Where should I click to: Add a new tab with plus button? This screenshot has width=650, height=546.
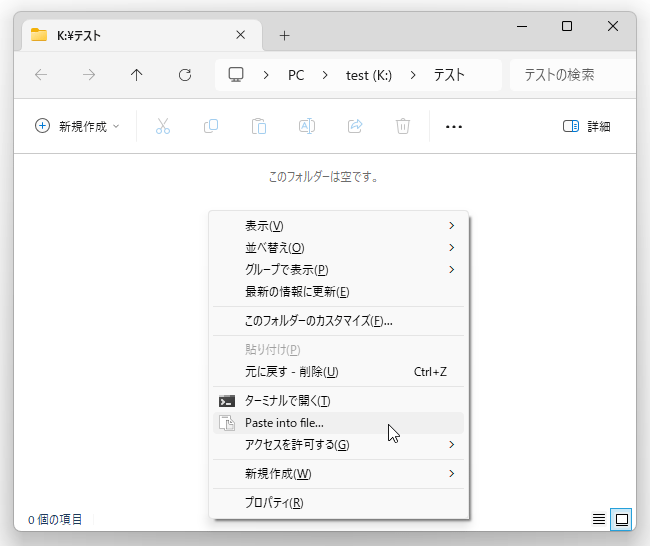[x=284, y=36]
